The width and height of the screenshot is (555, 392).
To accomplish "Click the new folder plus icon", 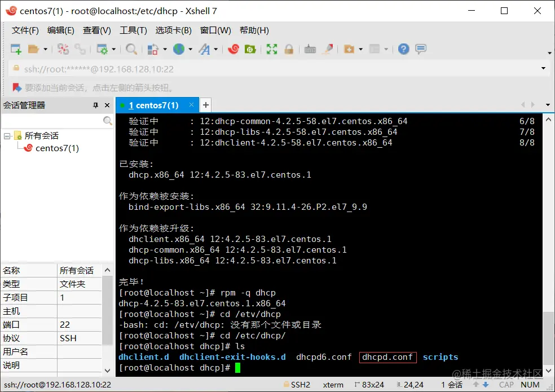I will 349,49.
